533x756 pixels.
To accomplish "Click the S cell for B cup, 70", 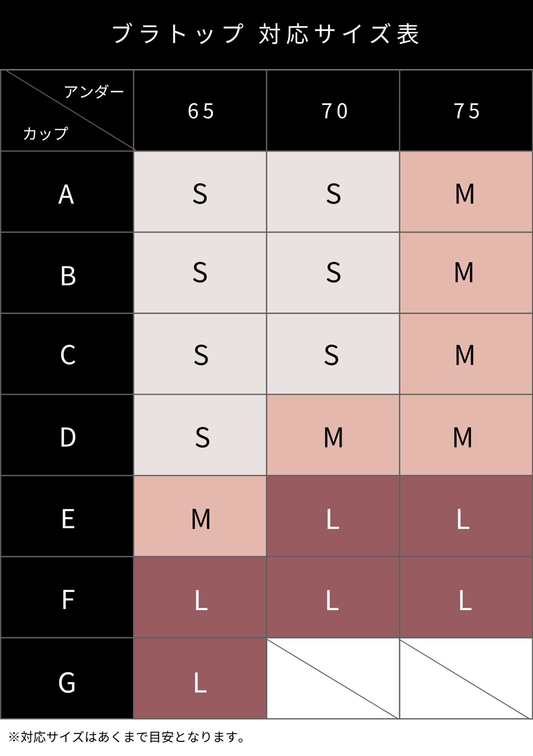I will (x=333, y=272).
